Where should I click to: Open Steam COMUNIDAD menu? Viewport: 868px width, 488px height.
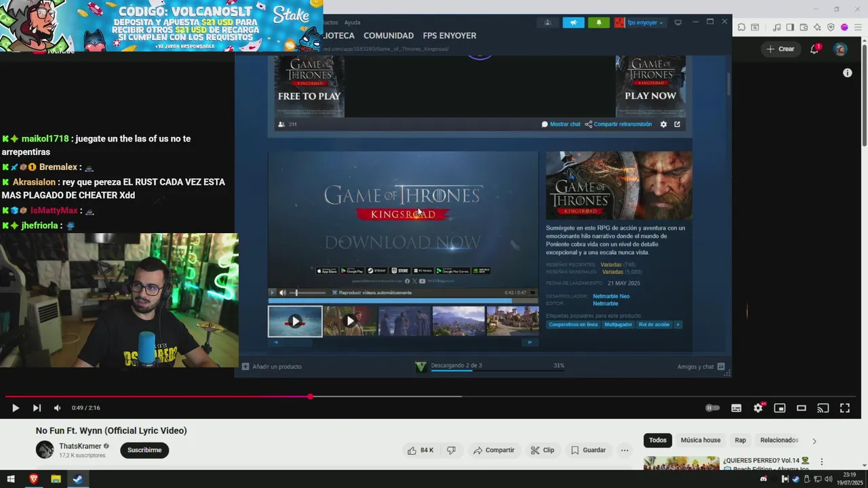(x=389, y=35)
